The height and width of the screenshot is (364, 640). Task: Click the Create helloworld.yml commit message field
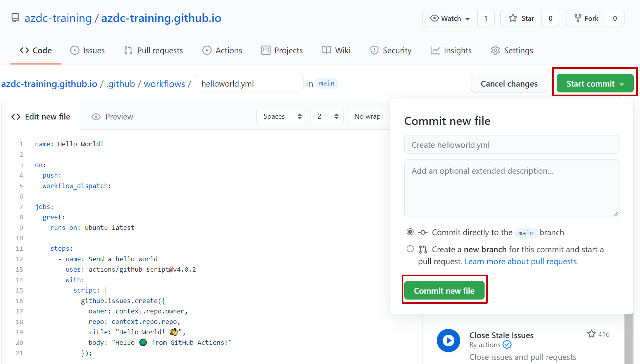(511, 145)
